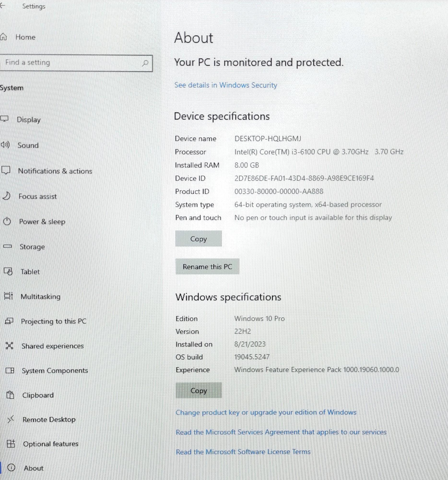The image size is (448, 480).
Task: Open Sound settings
Action: pos(28,145)
